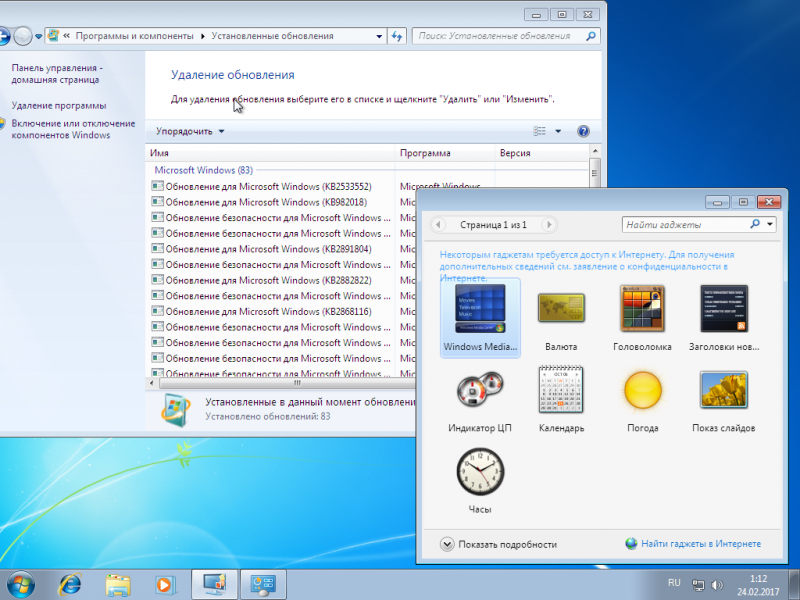Click icon of KB2533552 update entry

[x=157, y=186]
